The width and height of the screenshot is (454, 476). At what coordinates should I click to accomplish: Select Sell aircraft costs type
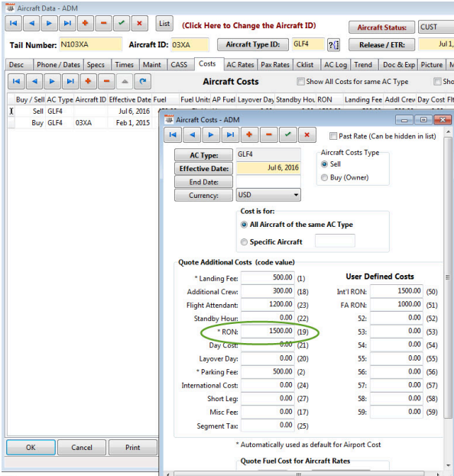(324, 164)
